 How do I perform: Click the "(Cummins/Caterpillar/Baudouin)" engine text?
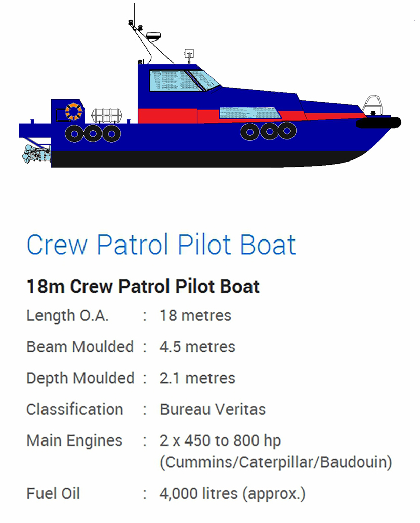pos(276,462)
